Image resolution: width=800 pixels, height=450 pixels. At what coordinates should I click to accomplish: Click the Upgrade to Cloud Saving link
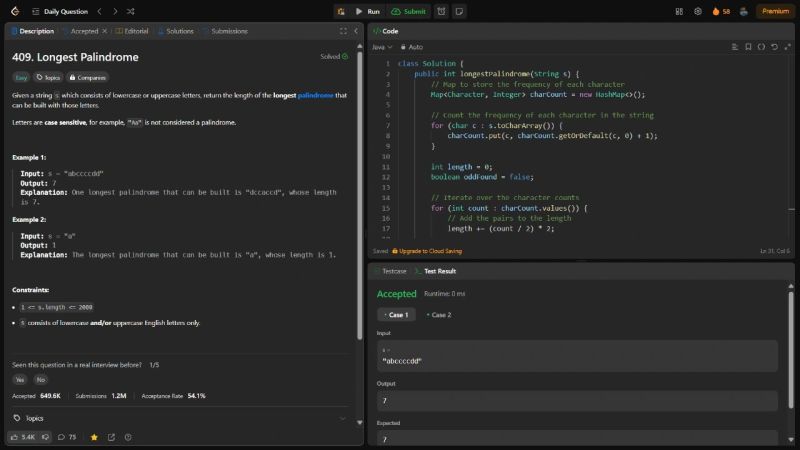(x=429, y=251)
